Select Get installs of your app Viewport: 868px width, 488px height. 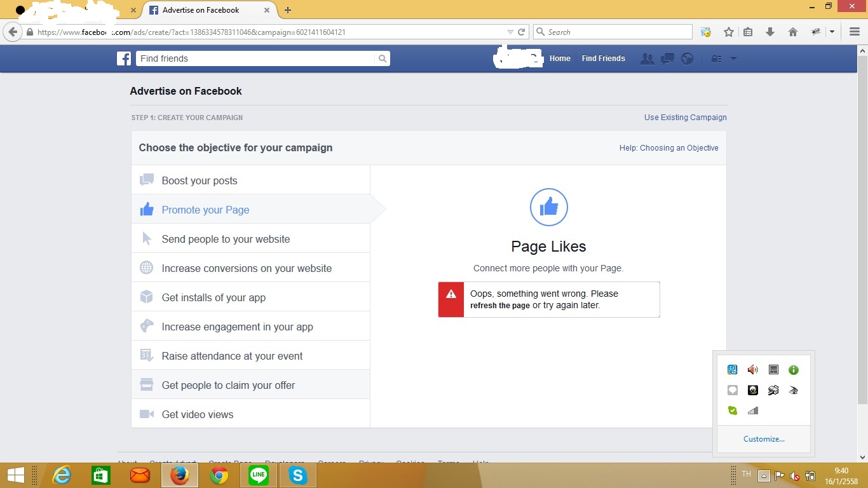(x=250, y=297)
